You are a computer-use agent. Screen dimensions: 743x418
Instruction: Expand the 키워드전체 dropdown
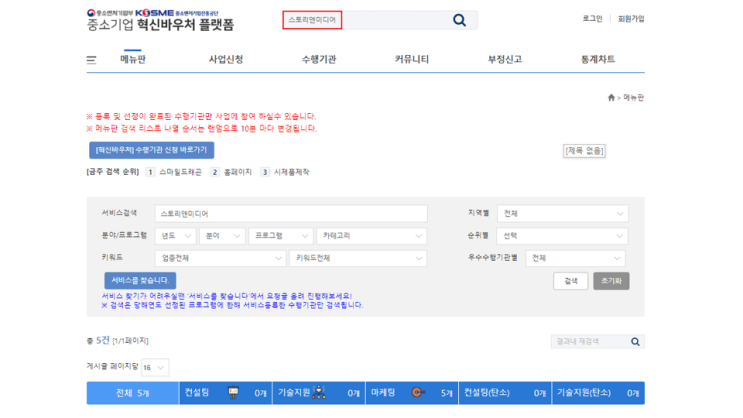(358, 258)
